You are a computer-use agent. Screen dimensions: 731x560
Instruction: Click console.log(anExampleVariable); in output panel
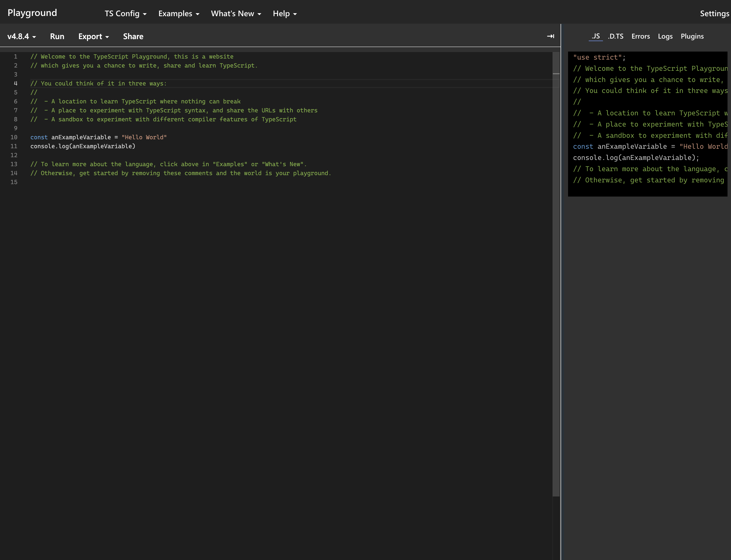pyautogui.click(x=636, y=158)
